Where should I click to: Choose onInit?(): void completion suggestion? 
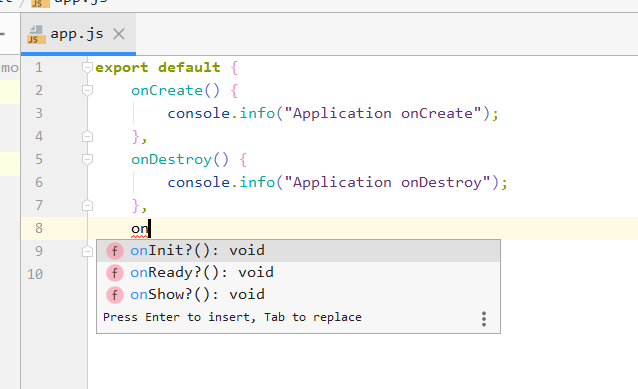298,251
